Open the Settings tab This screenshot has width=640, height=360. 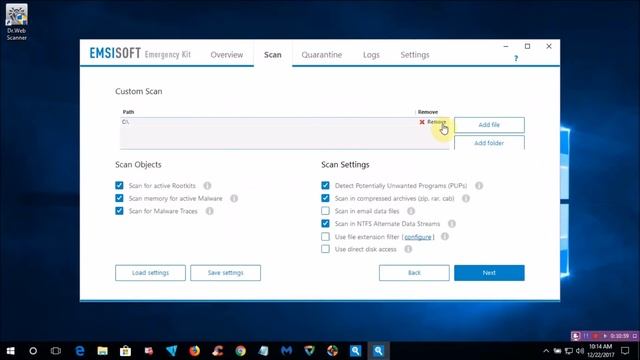pos(415,55)
